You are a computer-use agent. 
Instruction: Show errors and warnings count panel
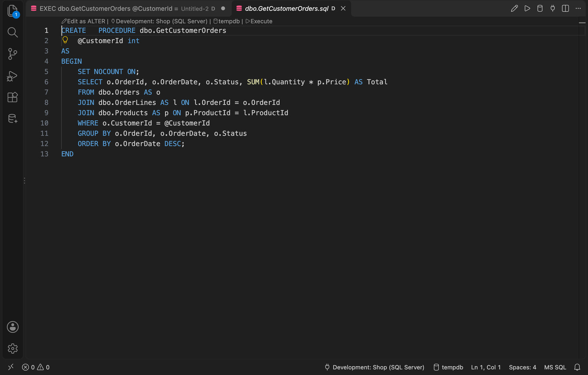(x=36, y=367)
